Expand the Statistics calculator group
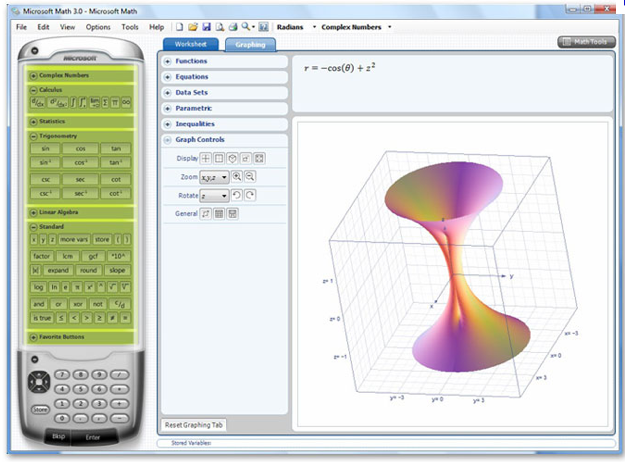The height and width of the screenshot is (462, 625). tap(33, 121)
